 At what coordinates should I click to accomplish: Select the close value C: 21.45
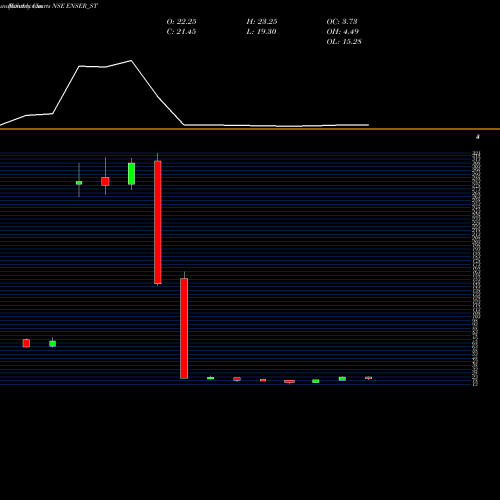tap(181, 31)
